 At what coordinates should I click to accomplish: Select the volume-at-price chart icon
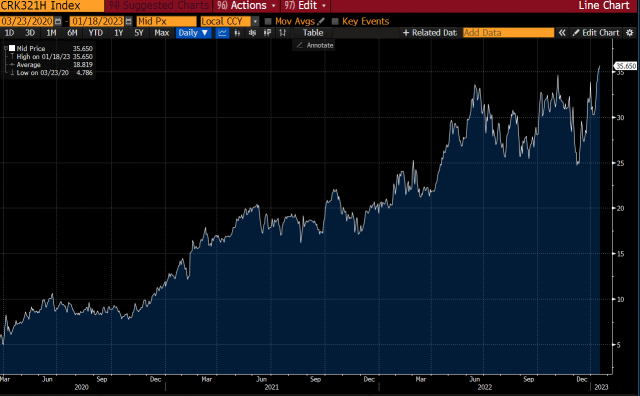click(x=267, y=33)
